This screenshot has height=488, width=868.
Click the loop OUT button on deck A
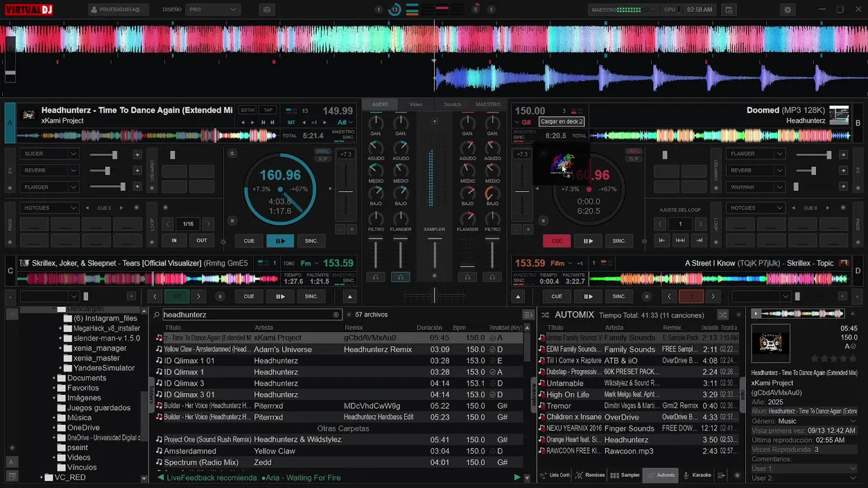click(x=201, y=241)
